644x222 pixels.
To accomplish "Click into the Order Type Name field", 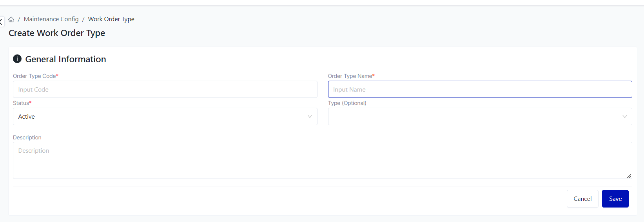I will (x=479, y=89).
